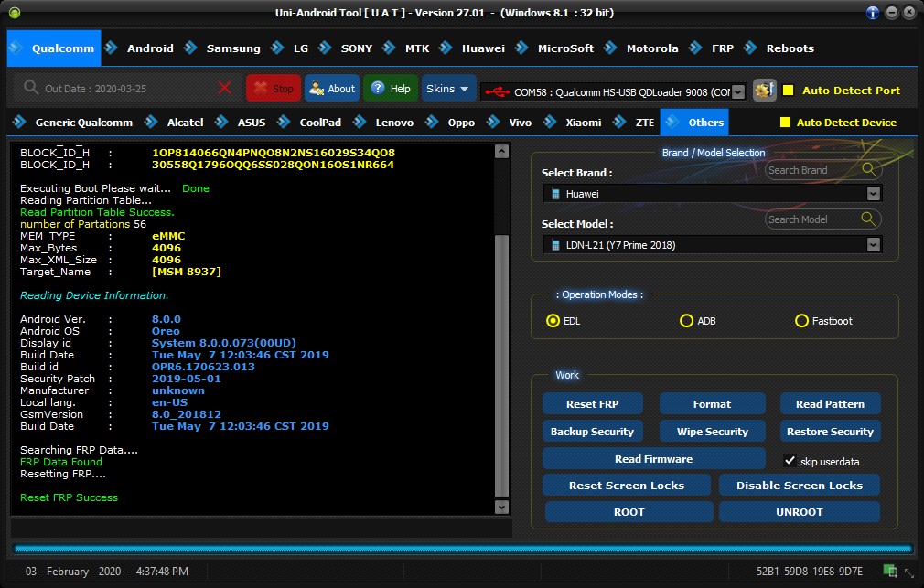Switch to the SONY tab

point(346,48)
